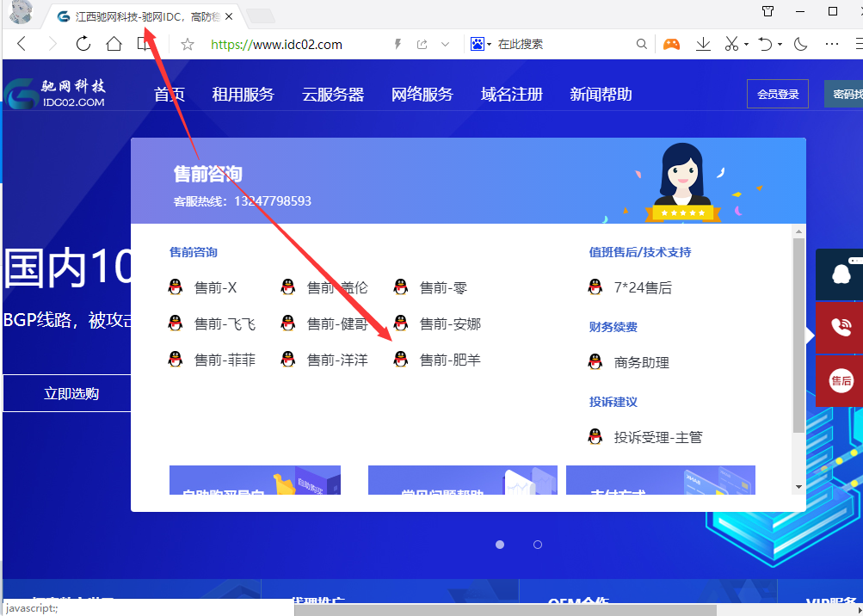Contact 售前-肥羊 via QQ icon
Image resolution: width=863 pixels, height=616 pixels.
click(401, 359)
